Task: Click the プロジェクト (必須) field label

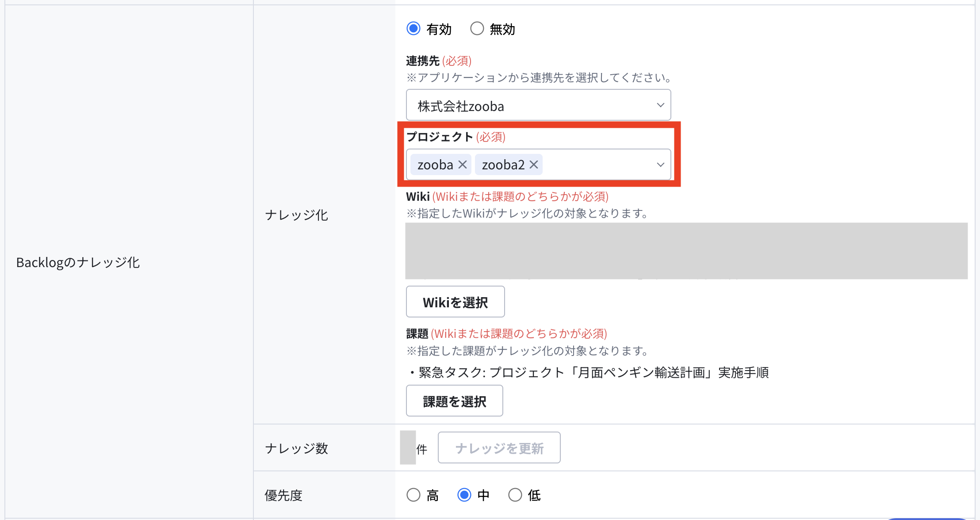Action: tap(456, 137)
